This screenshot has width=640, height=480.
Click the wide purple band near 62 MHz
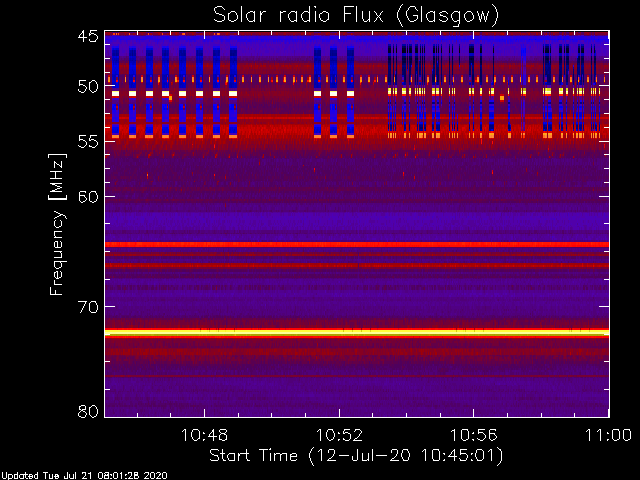tap(357, 221)
